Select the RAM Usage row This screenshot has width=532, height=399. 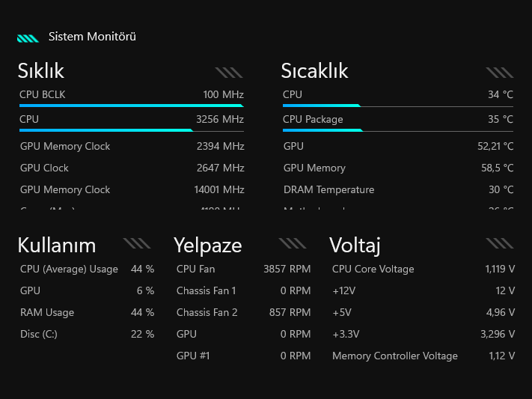(87, 312)
